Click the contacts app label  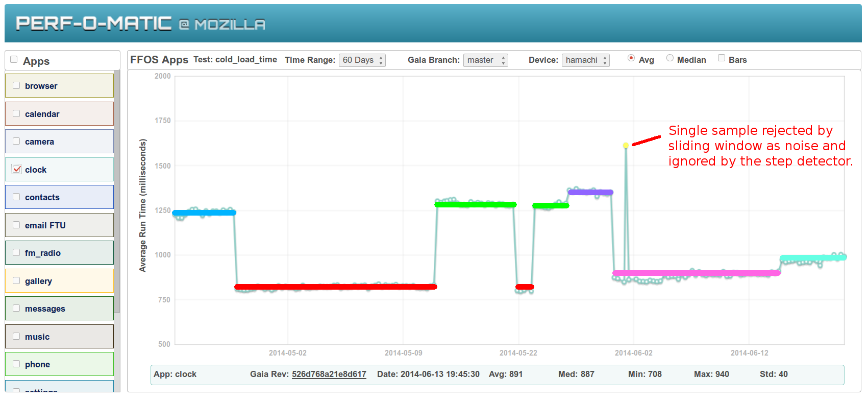coord(42,197)
